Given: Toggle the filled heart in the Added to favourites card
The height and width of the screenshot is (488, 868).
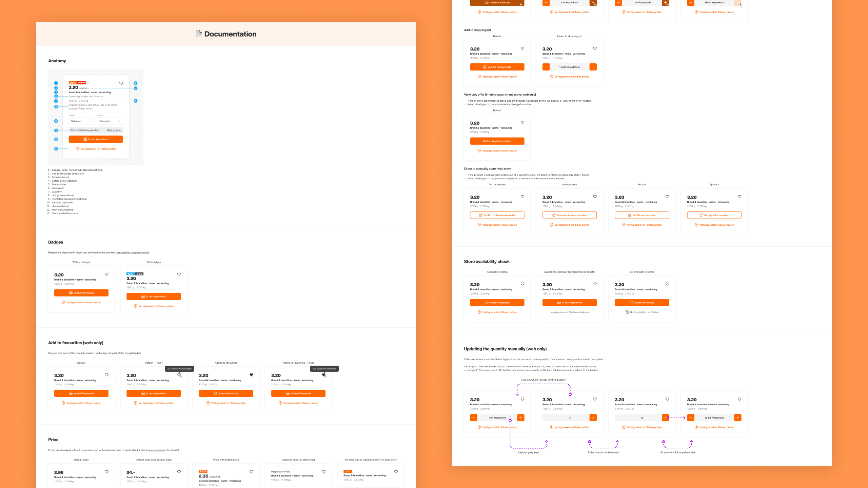Looking at the screenshot, I should pos(251,375).
